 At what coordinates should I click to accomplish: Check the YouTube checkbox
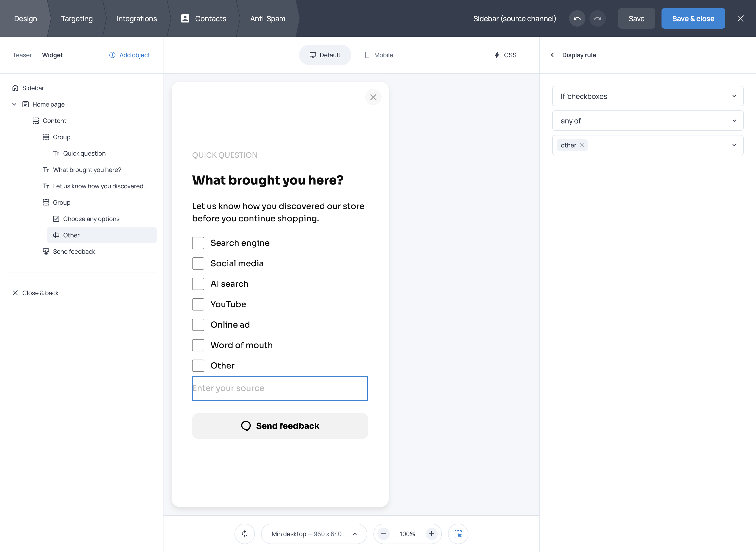198,304
